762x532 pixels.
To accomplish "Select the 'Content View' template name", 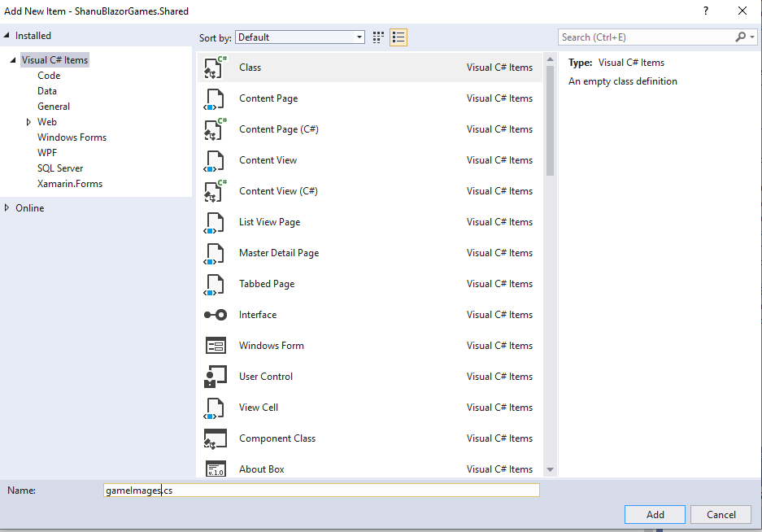I will [268, 160].
